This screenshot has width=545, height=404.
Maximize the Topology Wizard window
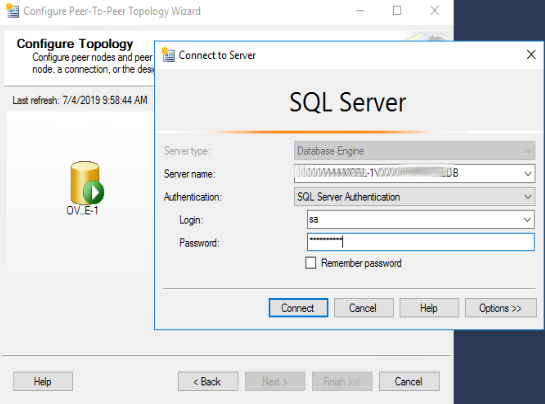click(397, 11)
